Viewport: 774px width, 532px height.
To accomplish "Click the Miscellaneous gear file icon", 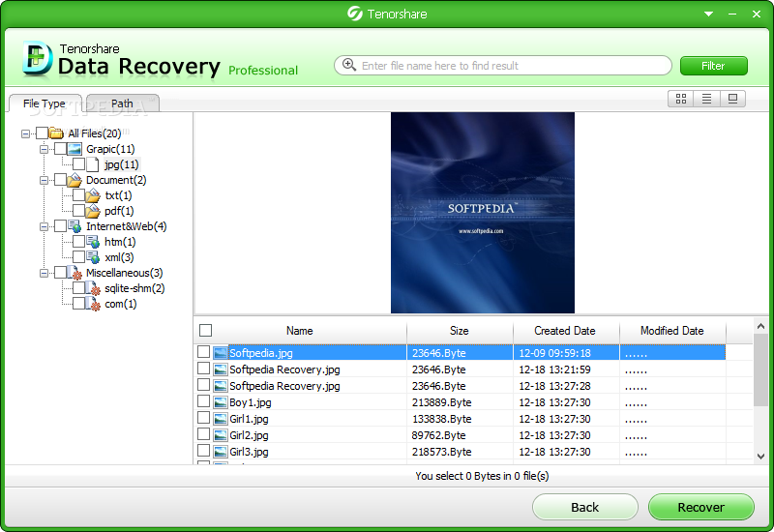I will [74, 273].
